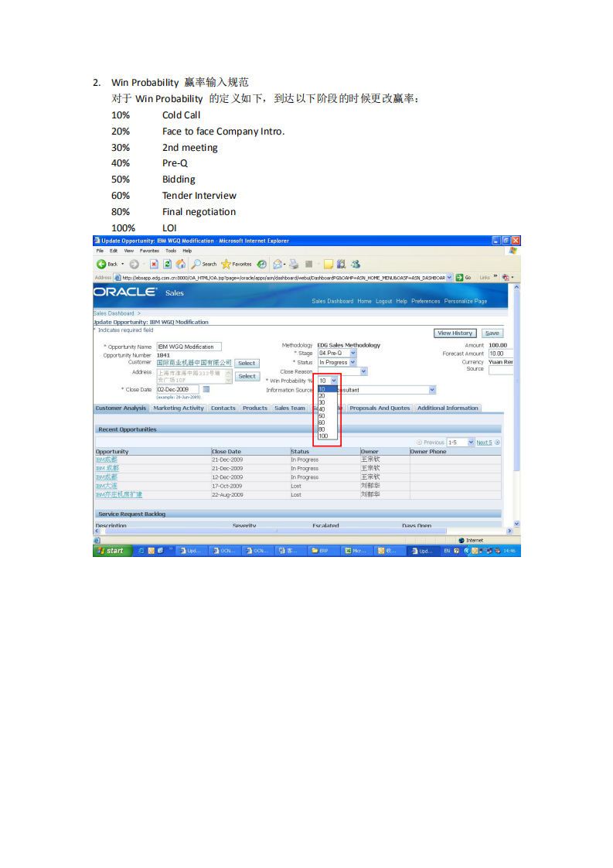
Task: Open the address bar URL dropdown arrow
Action: click(x=449, y=277)
